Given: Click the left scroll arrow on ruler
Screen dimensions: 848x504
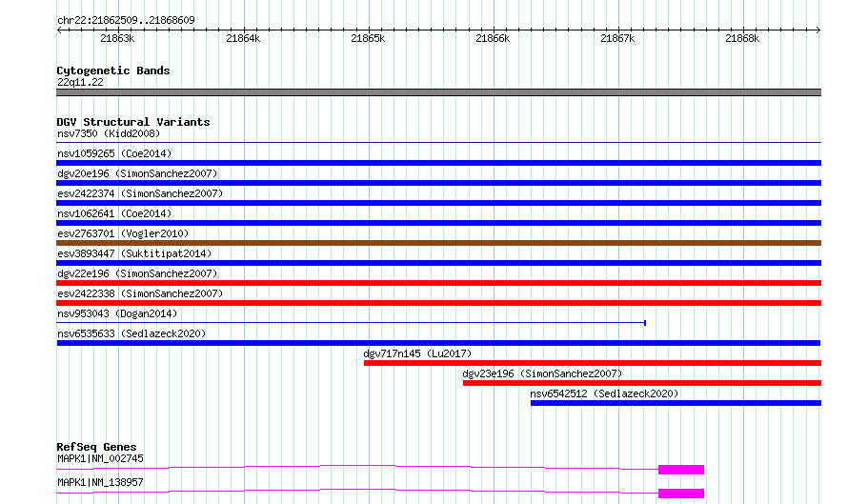Looking at the screenshot, I should click(59, 30).
